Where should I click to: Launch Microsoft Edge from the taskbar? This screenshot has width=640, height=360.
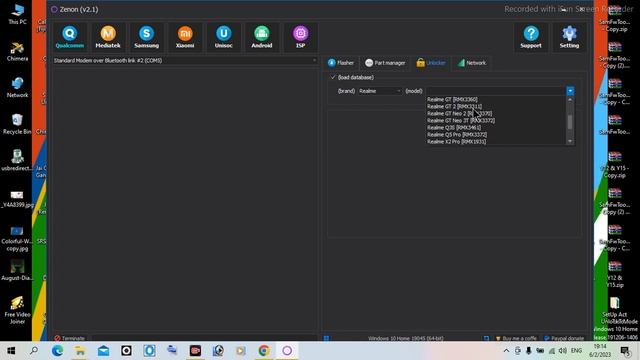pos(57,351)
